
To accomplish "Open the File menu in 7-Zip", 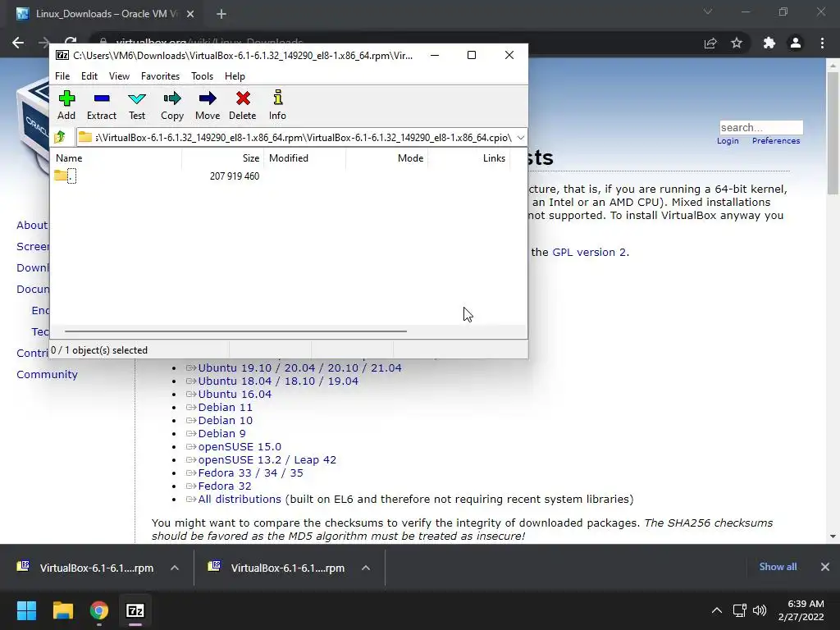I will point(62,76).
